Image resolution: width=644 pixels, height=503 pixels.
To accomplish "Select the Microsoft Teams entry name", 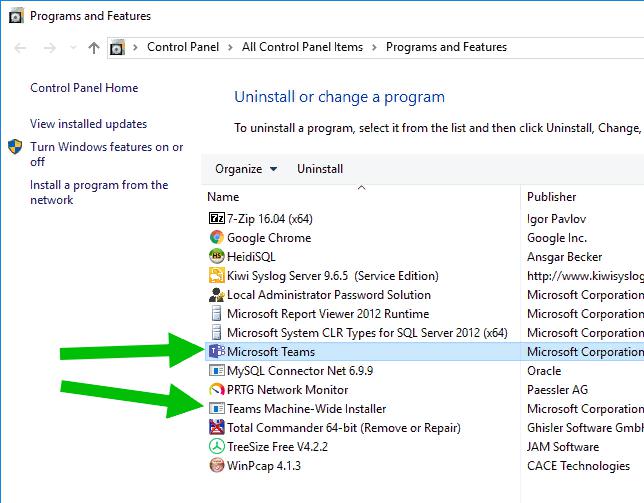I will tap(271, 351).
